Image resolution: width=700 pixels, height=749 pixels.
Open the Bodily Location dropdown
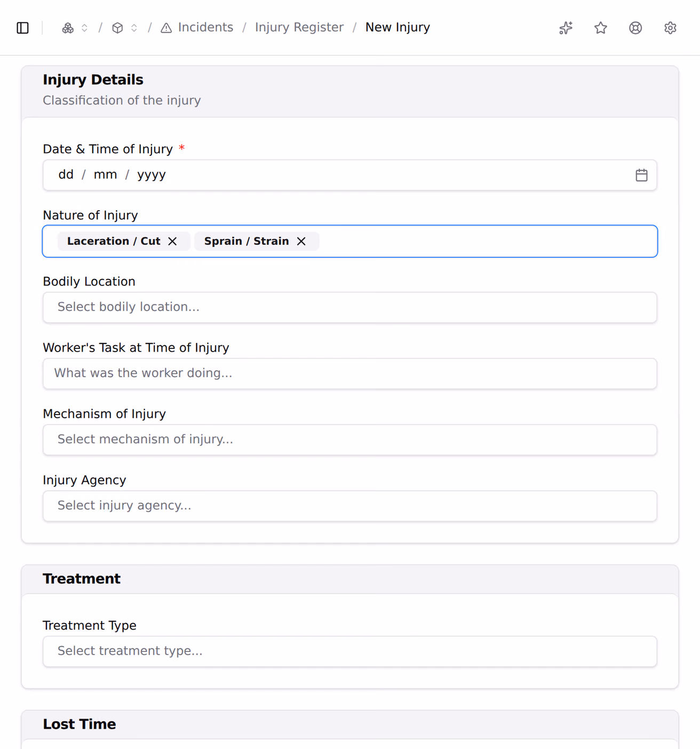tap(350, 307)
